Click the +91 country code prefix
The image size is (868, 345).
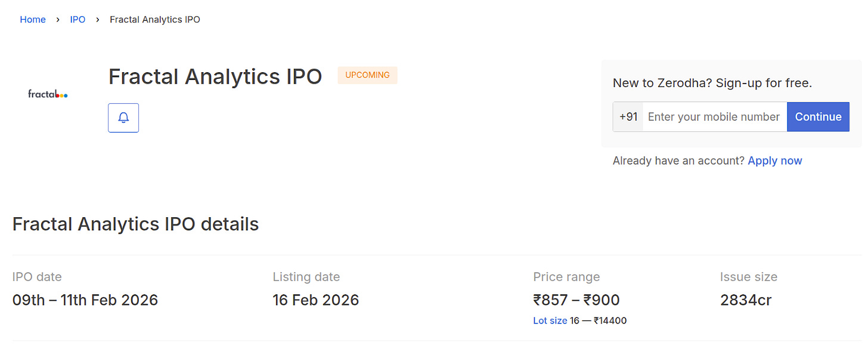click(628, 117)
